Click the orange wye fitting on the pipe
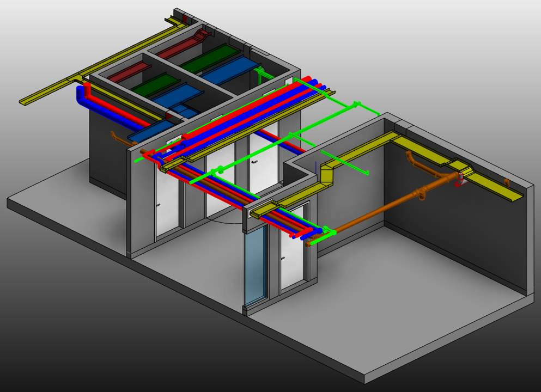 [x=421, y=193]
